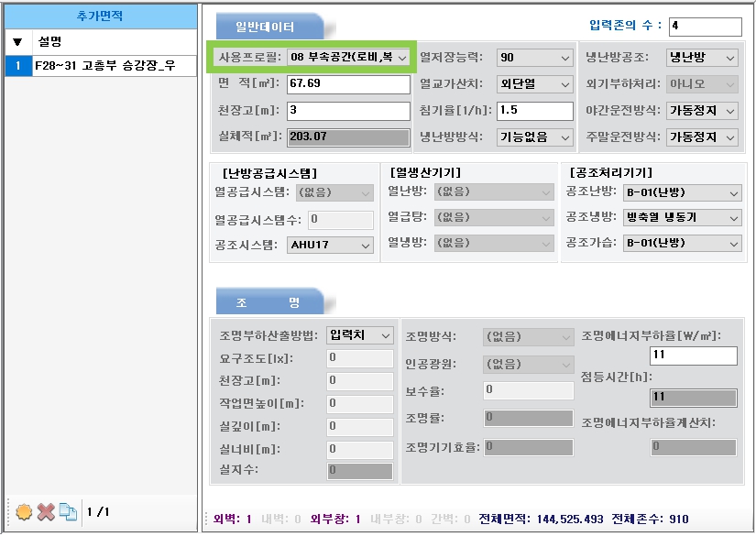Click the add new item icon
This screenshot has height=536, width=756.
[x=23, y=511]
